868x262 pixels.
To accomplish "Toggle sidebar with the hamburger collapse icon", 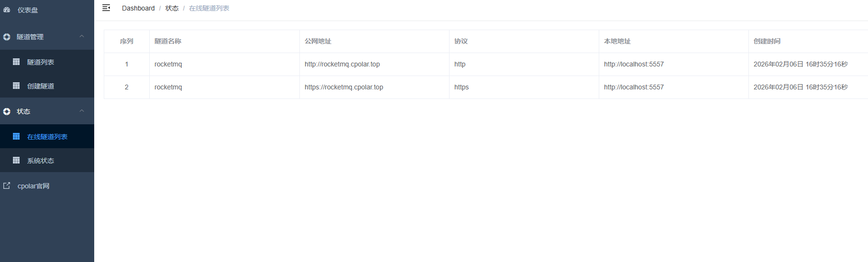I will (106, 8).
